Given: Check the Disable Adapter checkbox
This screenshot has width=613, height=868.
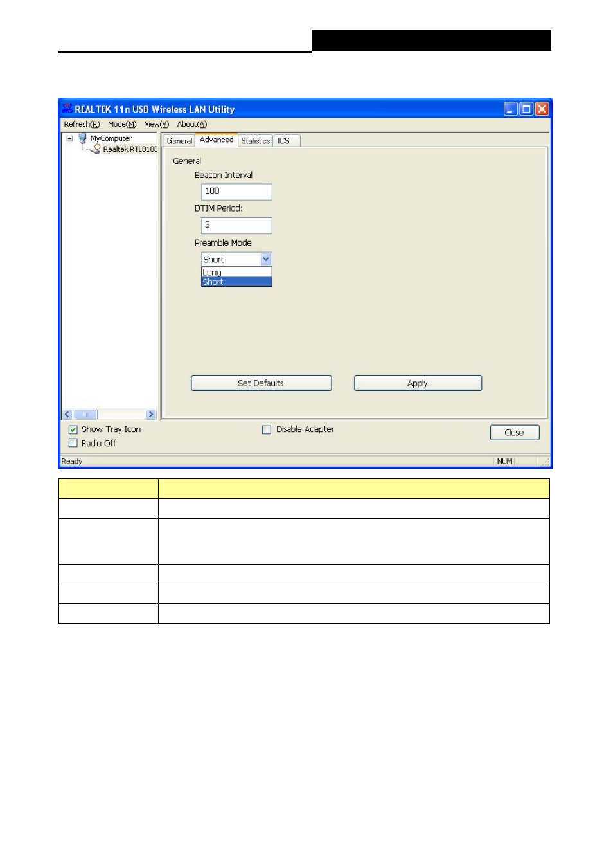Looking at the screenshot, I should (x=267, y=429).
